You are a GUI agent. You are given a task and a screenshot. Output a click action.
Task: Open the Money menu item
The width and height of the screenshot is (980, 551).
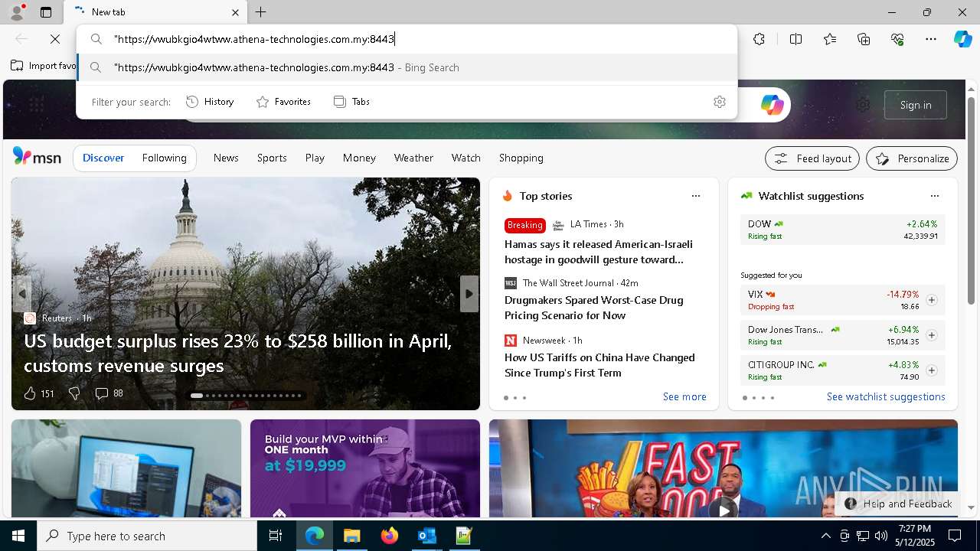click(359, 158)
